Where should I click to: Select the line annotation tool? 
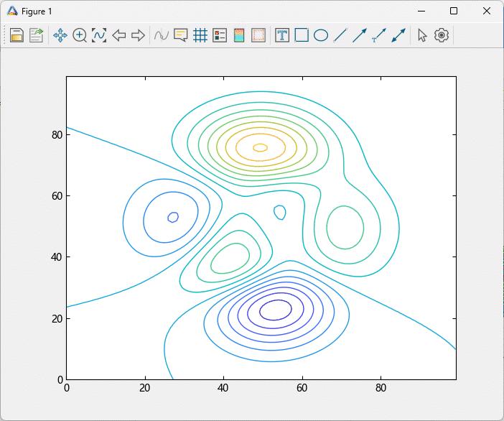coord(340,35)
